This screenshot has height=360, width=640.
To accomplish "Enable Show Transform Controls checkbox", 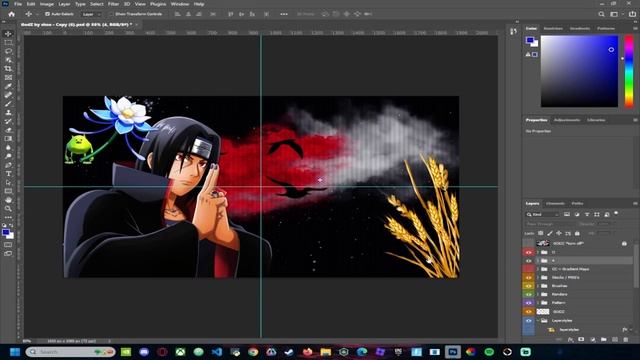I will pos(111,14).
